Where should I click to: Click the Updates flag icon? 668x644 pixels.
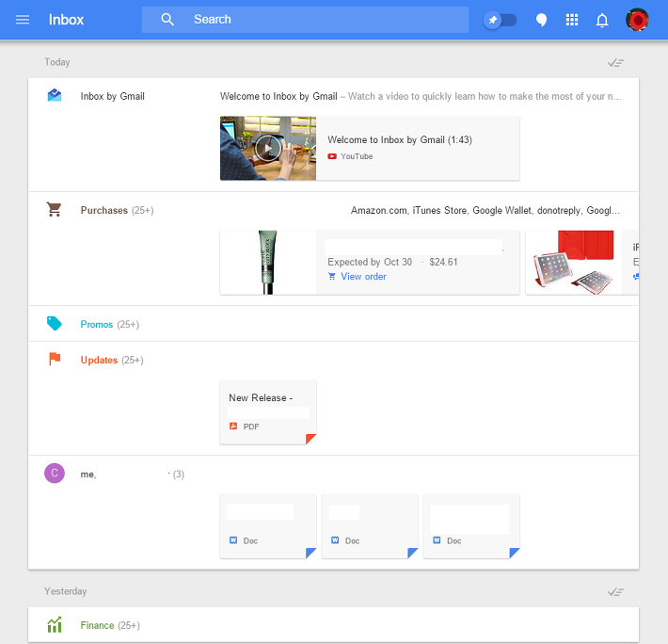coord(55,359)
